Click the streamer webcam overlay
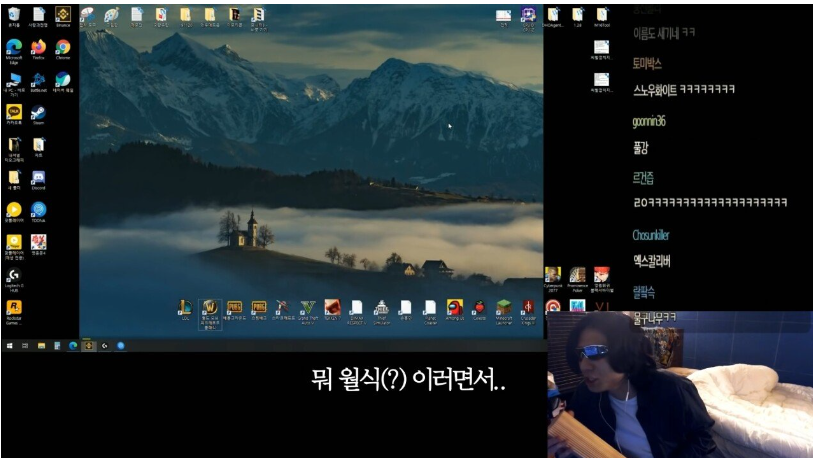This screenshot has height=458, width=813. point(680,384)
